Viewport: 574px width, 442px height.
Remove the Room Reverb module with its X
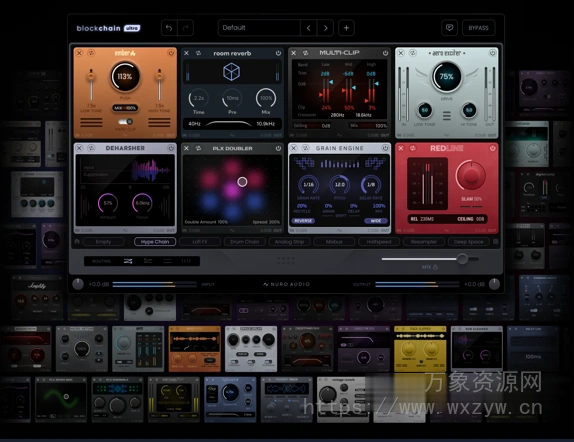coord(186,53)
